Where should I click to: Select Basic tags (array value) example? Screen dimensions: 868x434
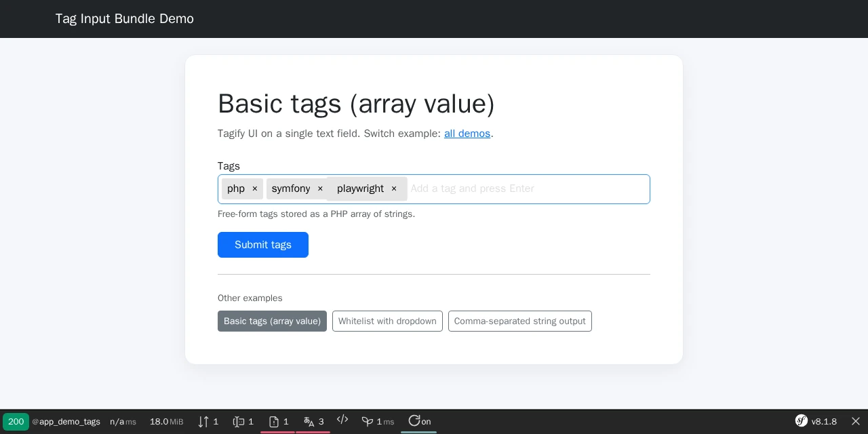pyautogui.click(x=272, y=321)
